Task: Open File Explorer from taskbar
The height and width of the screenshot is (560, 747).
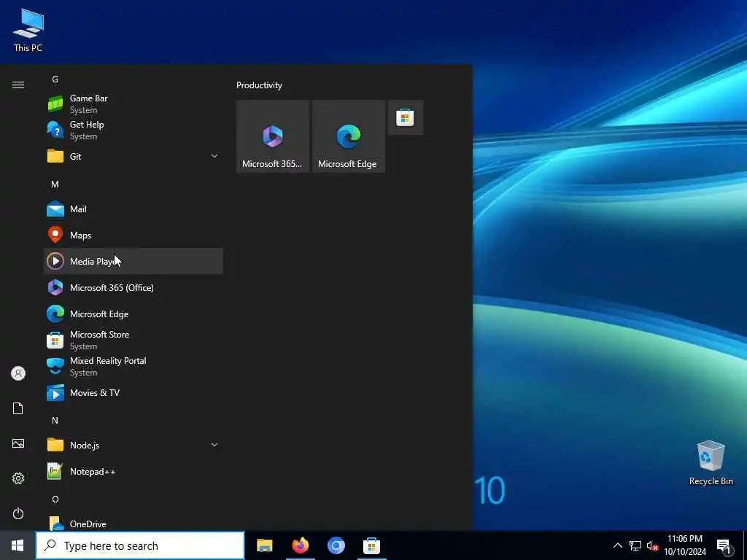Action: [264, 545]
